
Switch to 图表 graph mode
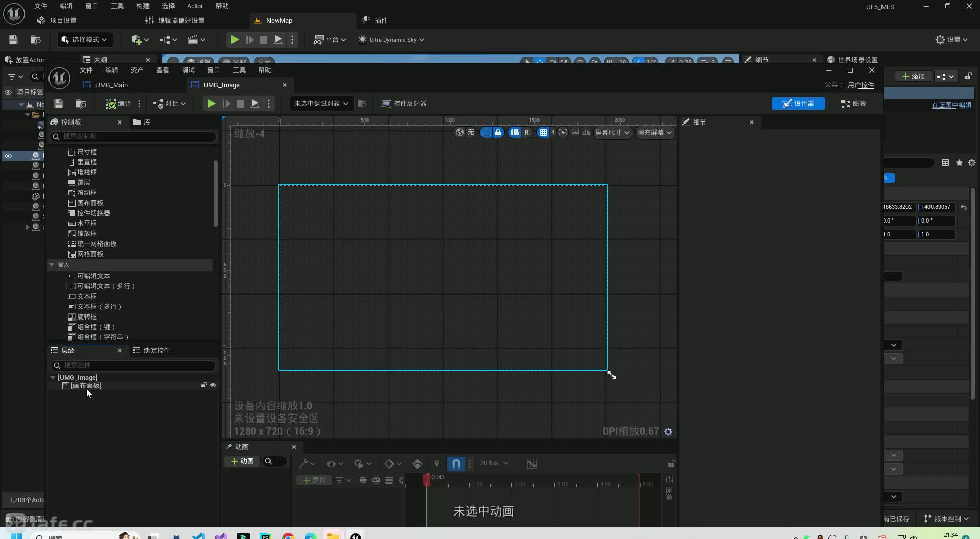853,104
